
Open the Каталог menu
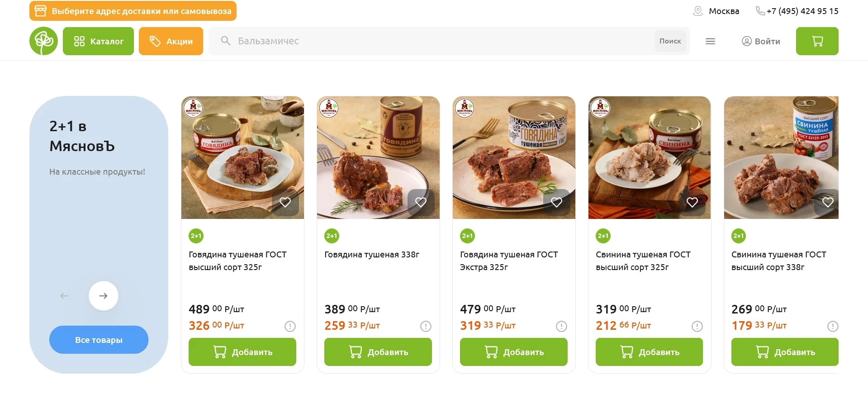pyautogui.click(x=98, y=41)
